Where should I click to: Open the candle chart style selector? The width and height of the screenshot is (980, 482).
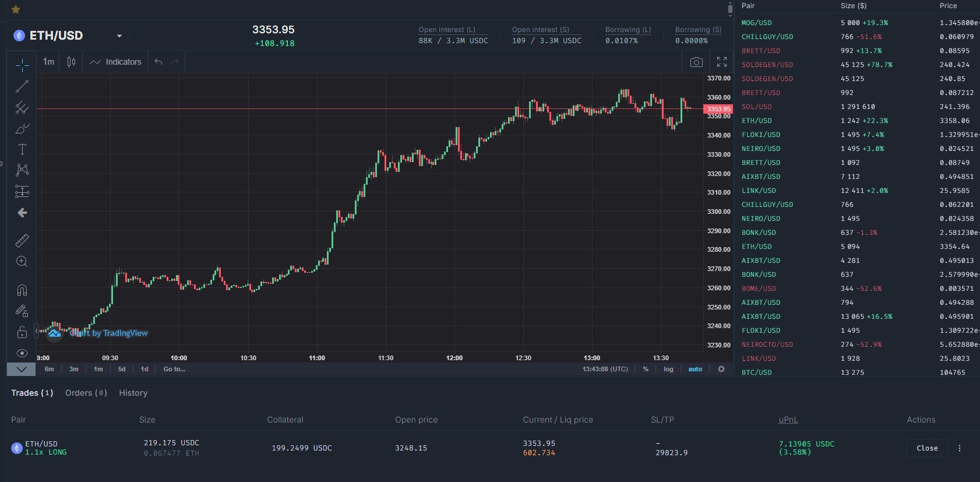pos(71,62)
